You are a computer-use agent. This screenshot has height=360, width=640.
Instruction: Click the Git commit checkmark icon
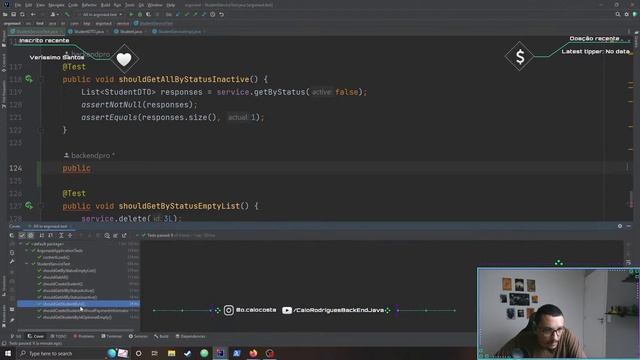(x=187, y=14)
